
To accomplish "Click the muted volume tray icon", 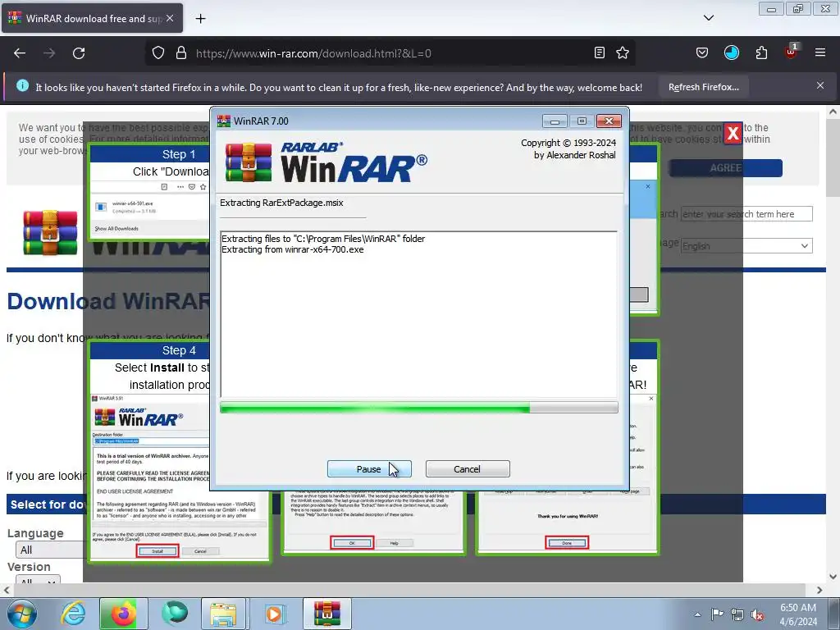I will (757, 614).
